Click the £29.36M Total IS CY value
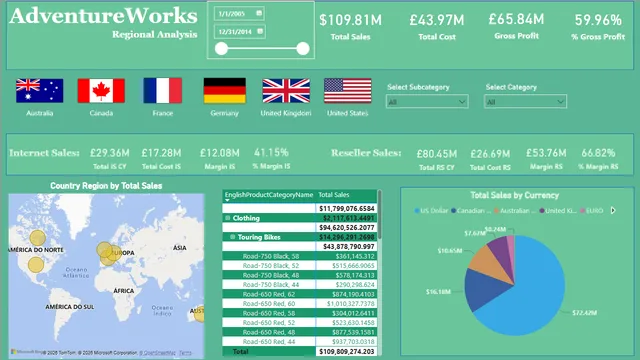 coord(109,153)
